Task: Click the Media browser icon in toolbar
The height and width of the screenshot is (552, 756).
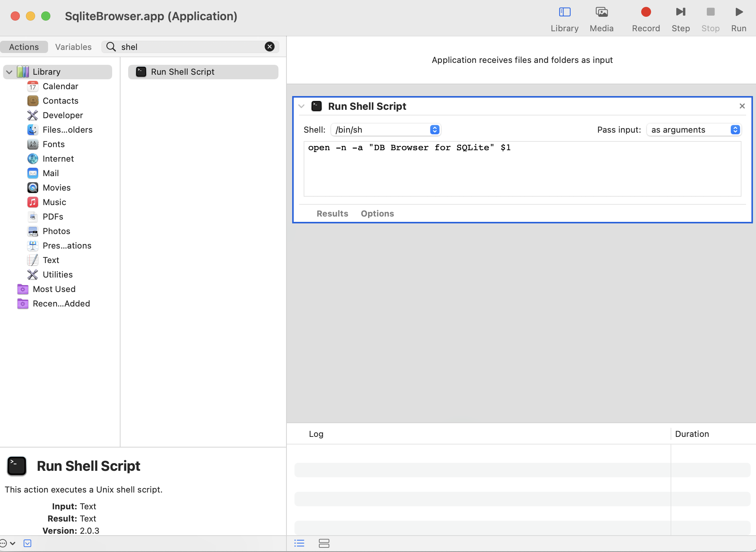Action: point(601,18)
